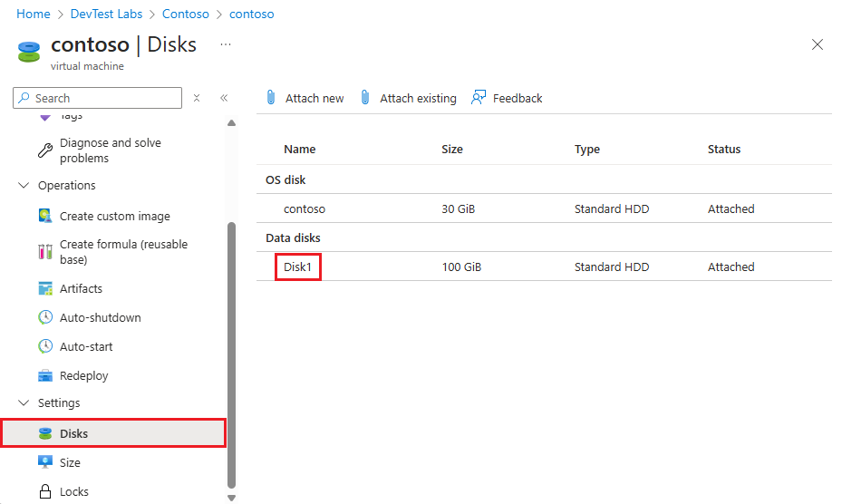Collapse the Settings section chevron
The image size is (842, 504).
pyautogui.click(x=24, y=403)
